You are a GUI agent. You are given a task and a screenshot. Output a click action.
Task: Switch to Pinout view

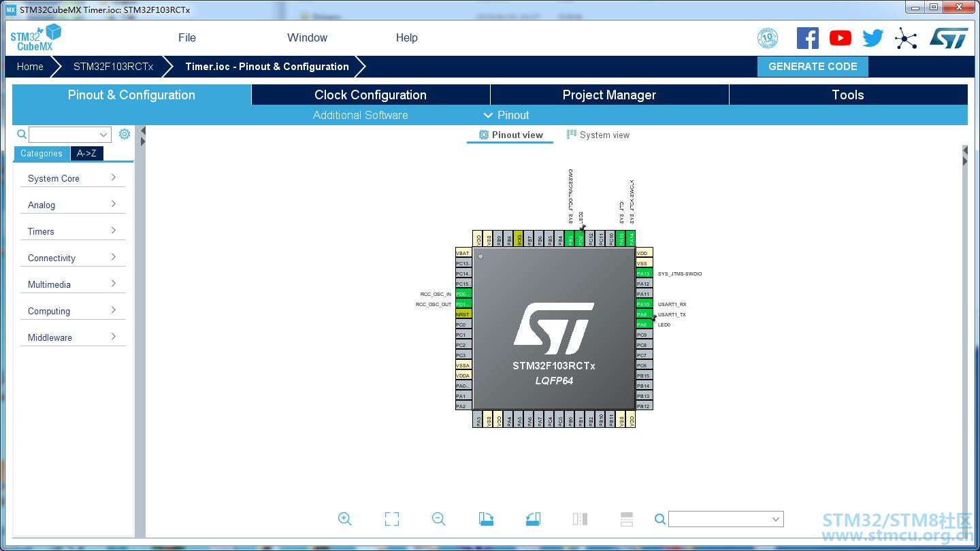[x=510, y=135]
